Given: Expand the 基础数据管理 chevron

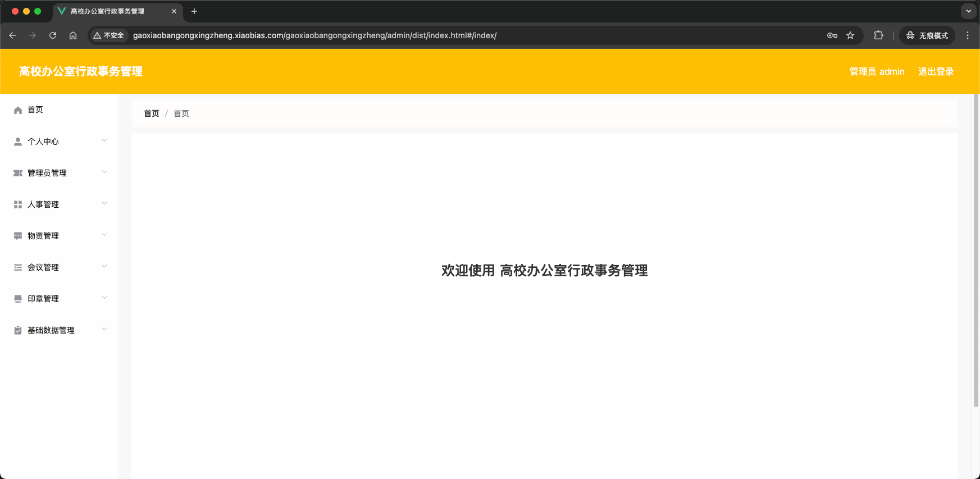Looking at the screenshot, I should 104,329.
